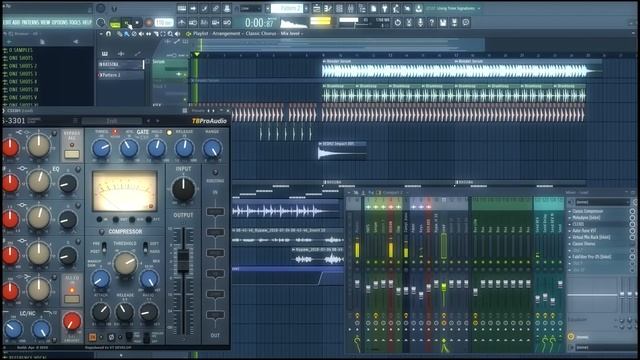Screen dimensions: 640x360
Task: Open the PATTERNS menu
Action: click(x=31, y=22)
